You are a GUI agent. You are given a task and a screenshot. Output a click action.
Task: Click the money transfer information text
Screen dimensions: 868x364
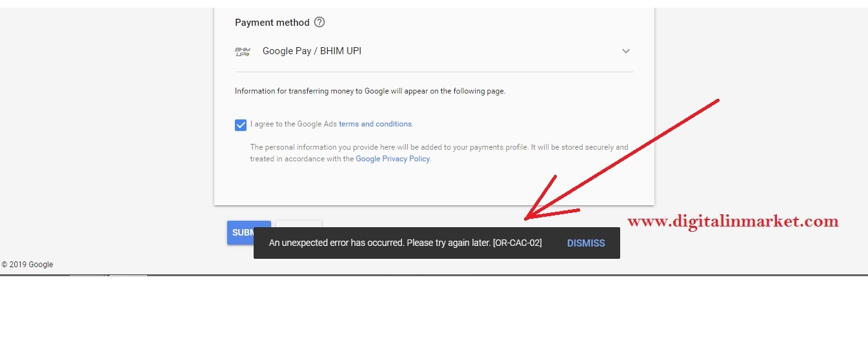pyautogui.click(x=370, y=91)
